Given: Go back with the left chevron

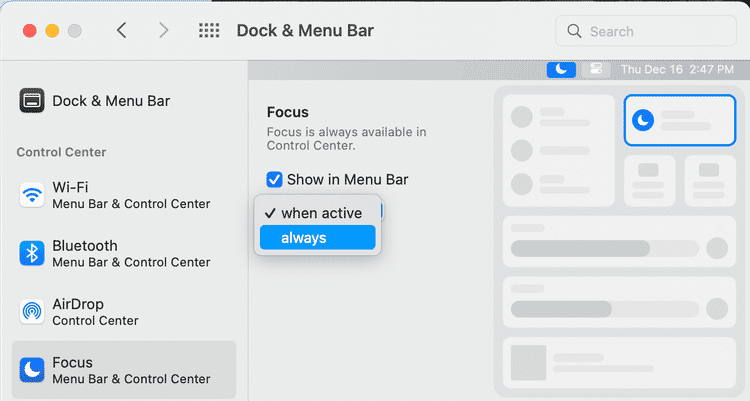Looking at the screenshot, I should (x=122, y=31).
